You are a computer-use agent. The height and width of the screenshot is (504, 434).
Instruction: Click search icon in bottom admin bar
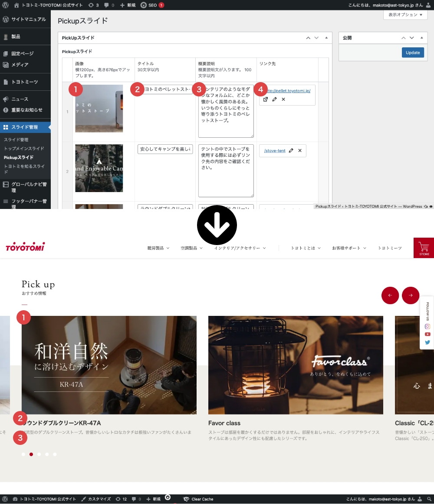[429, 499]
